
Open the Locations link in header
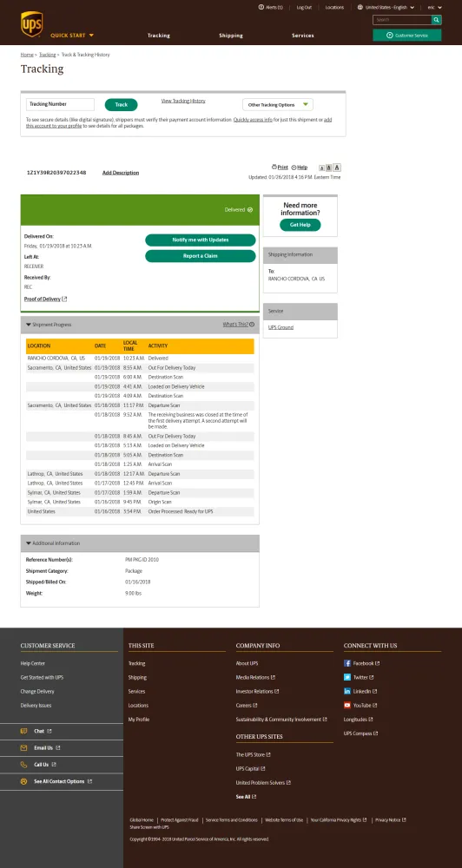pos(334,7)
